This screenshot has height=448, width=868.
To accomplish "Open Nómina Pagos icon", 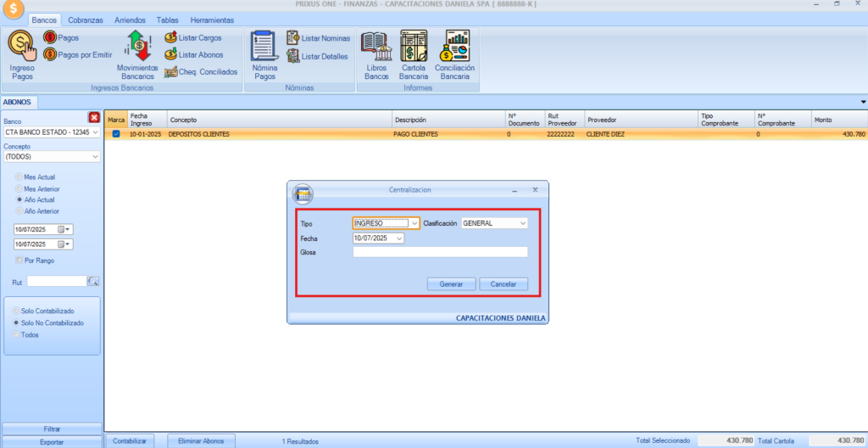I will coord(264,46).
